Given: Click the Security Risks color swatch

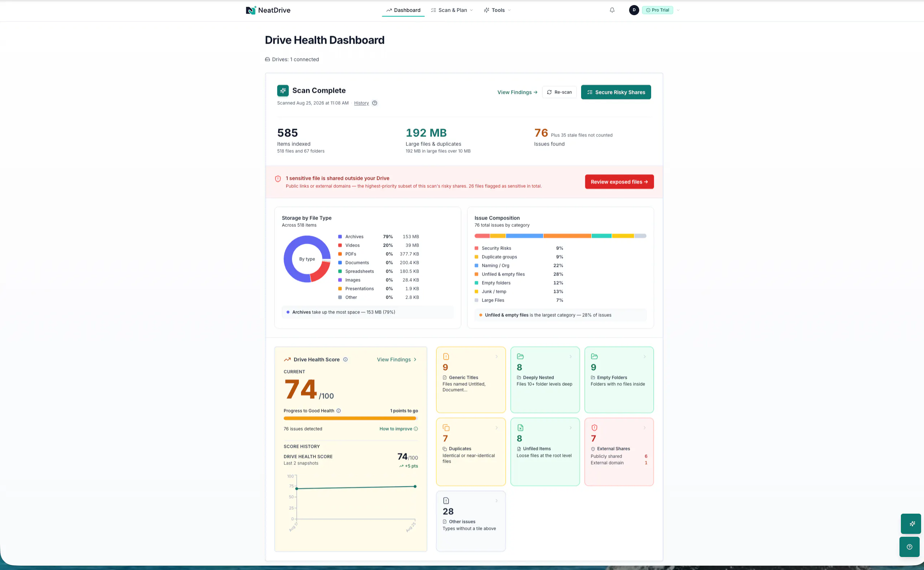Looking at the screenshot, I should click(476, 249).
